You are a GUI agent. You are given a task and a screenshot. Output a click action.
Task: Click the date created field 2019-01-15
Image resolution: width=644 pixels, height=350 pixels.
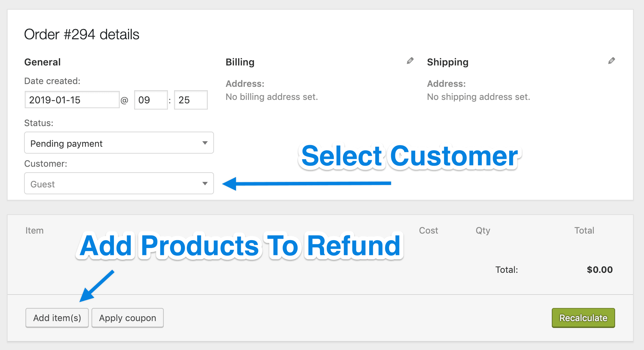(x=72, y=100)
